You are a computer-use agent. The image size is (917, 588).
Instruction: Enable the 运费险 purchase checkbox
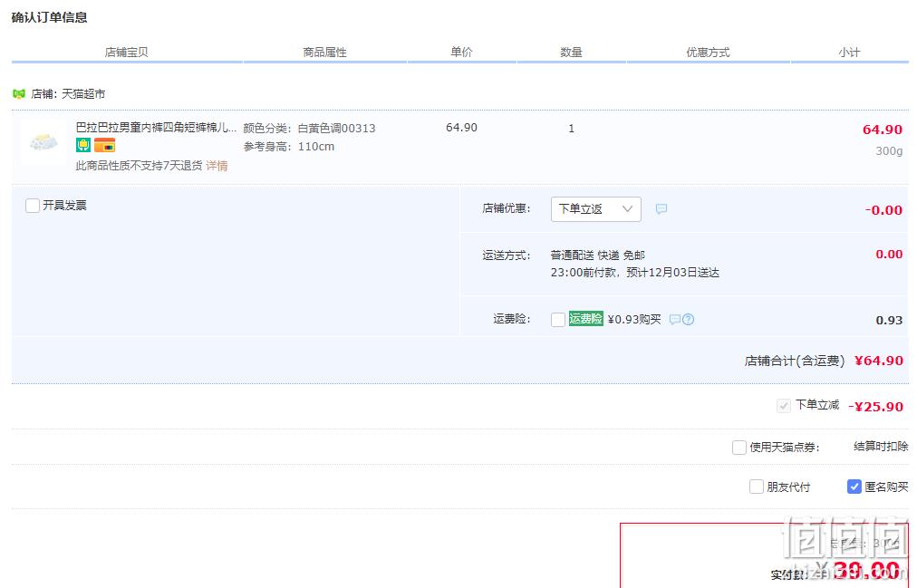(x=558, y=319)
